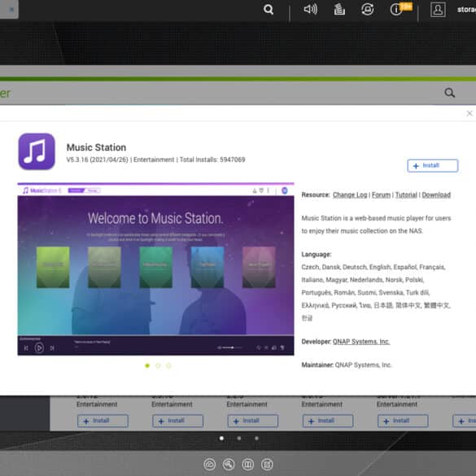Open the fourth round icon in bottom bar
This screenshot has width=476, height=476.
click(267, 465)
